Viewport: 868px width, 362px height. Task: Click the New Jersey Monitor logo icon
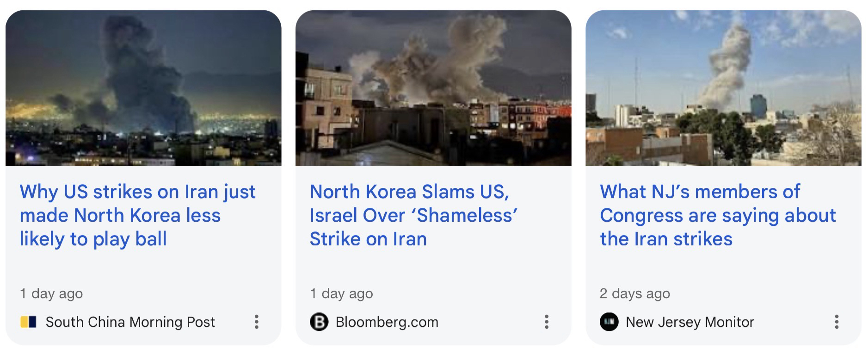(x=609, y=322)
